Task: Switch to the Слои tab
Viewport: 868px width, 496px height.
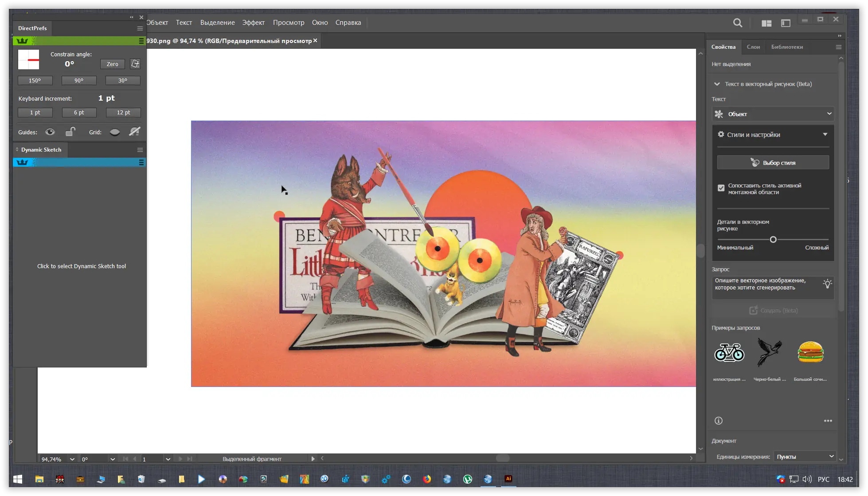Action: coord(754,47)
